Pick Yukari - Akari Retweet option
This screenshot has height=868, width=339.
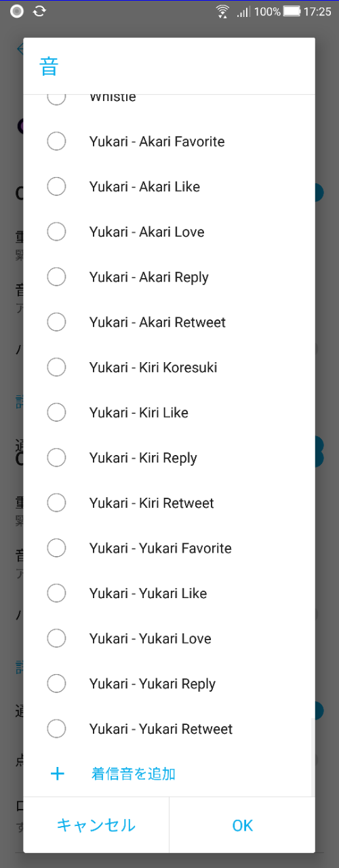point(169,322)
